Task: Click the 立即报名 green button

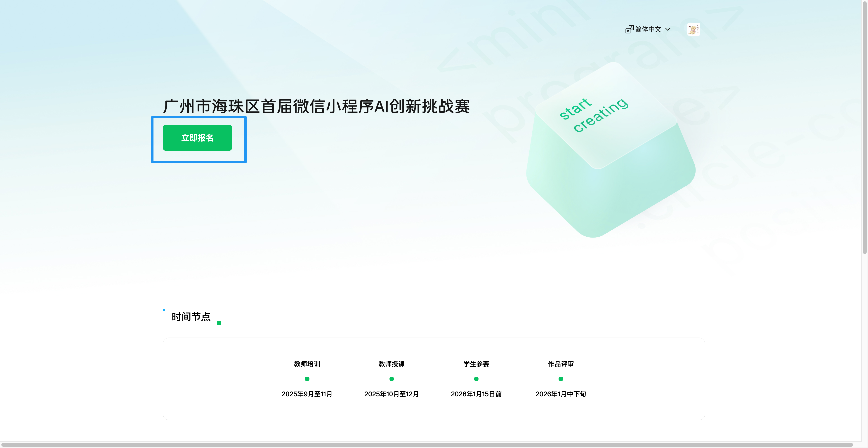Action: [197, 138]
